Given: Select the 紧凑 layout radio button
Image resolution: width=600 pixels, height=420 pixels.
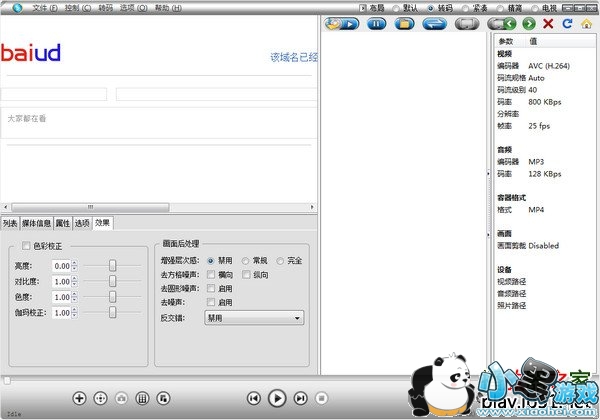Looking at the screenshot, I should 465,8.
